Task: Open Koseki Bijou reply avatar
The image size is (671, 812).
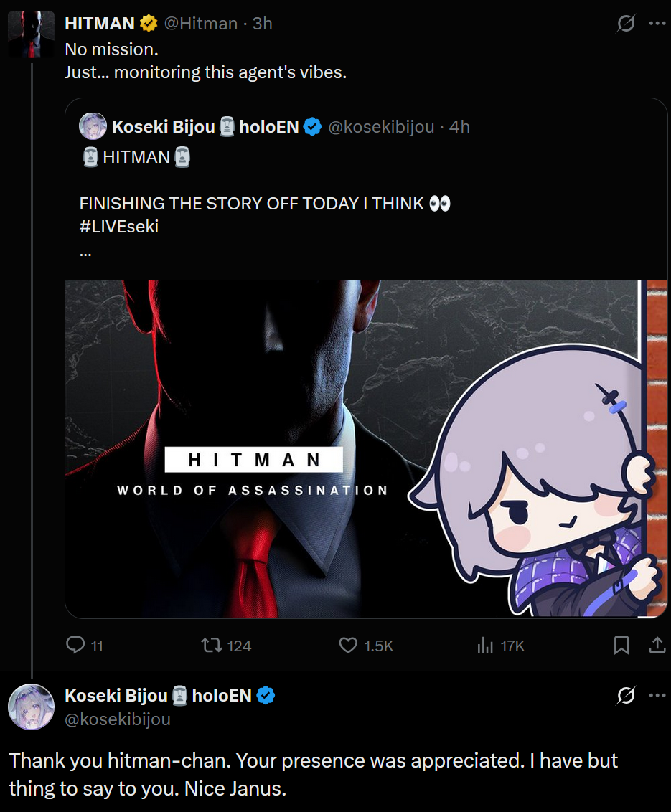Action: pos(31,707)
